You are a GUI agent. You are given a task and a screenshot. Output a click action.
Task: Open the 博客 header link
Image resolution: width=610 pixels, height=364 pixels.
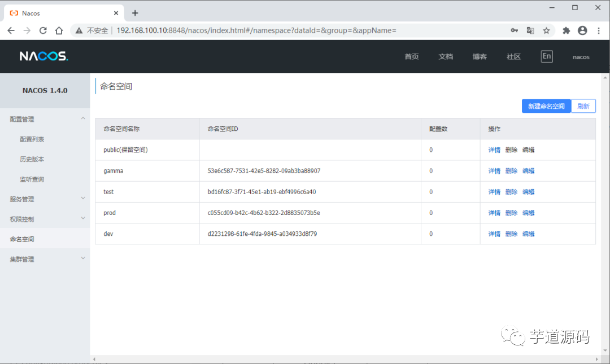[x=480, y=57]
